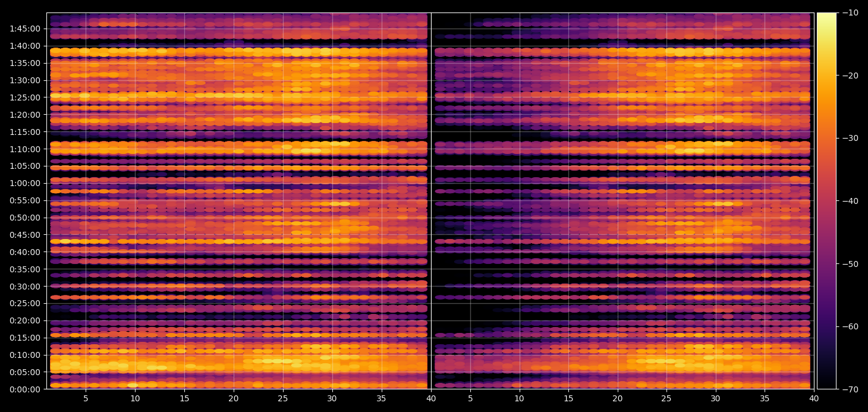Select tick 40 between the two heatmaps
This screenshot has width=868, height=412.
431,398
